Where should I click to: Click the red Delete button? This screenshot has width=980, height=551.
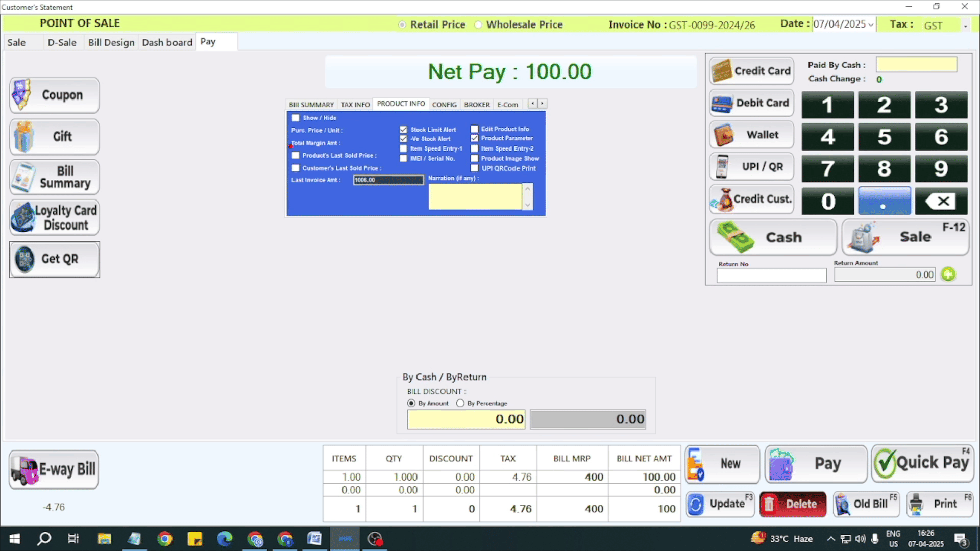pos(793,504)
